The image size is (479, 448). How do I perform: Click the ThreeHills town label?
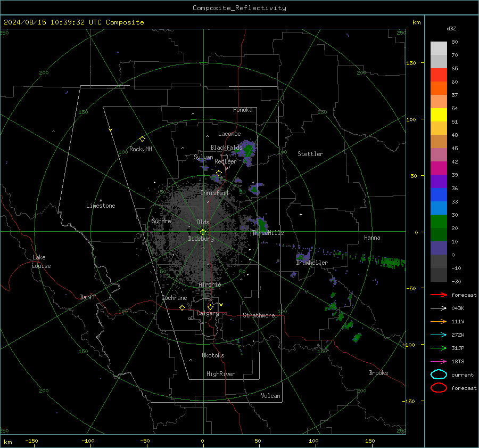point(268,233)
